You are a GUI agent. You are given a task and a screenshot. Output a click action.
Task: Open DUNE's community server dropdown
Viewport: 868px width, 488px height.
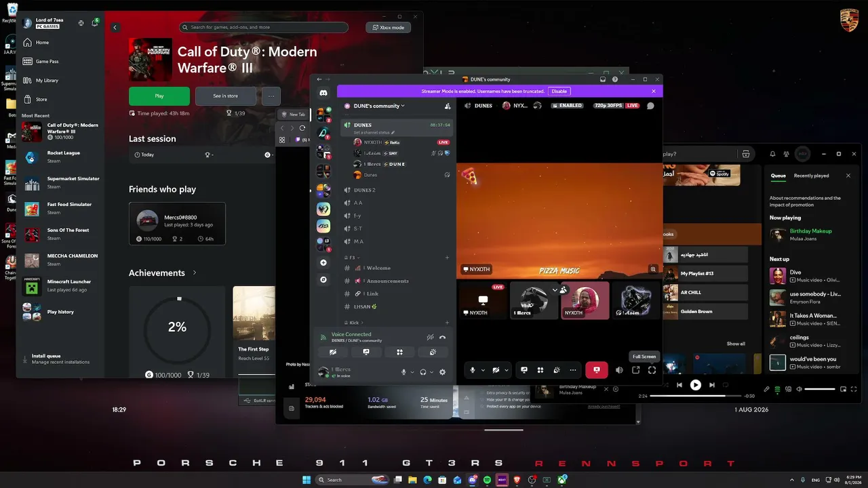(377, 106)
